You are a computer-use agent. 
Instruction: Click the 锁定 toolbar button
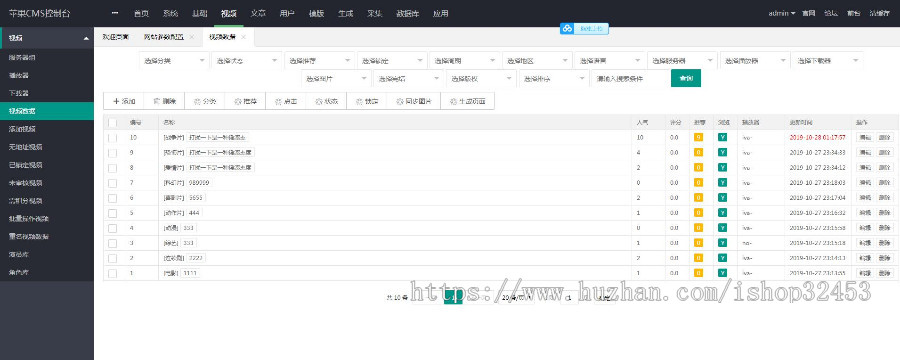[x=367, y=101]
